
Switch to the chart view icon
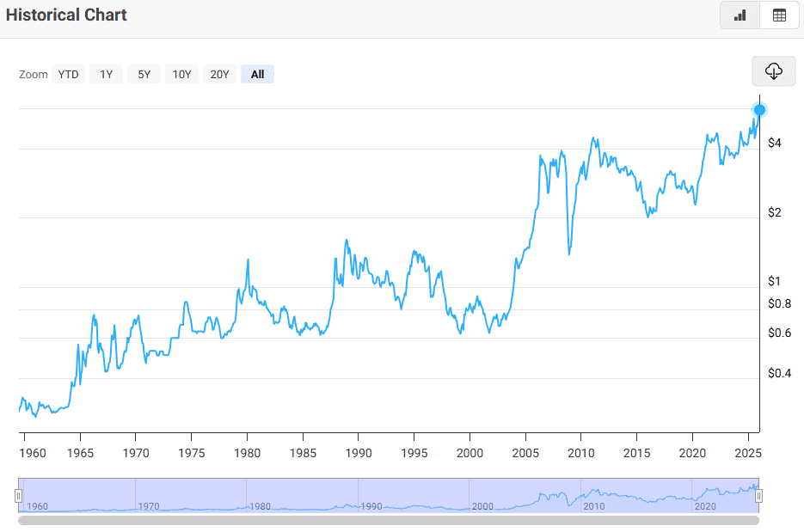click(740, 15)
